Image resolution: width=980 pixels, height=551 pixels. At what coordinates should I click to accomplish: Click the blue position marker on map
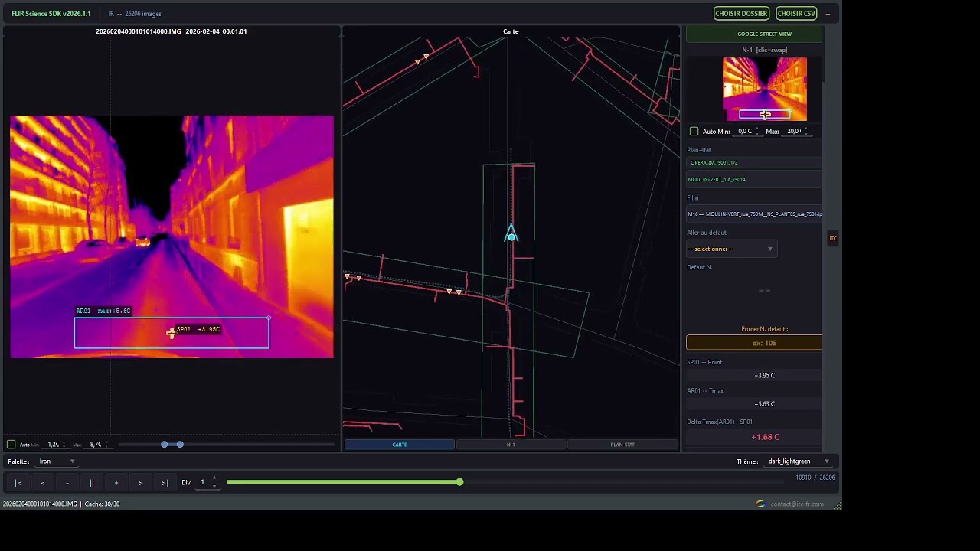coord(511,237)
